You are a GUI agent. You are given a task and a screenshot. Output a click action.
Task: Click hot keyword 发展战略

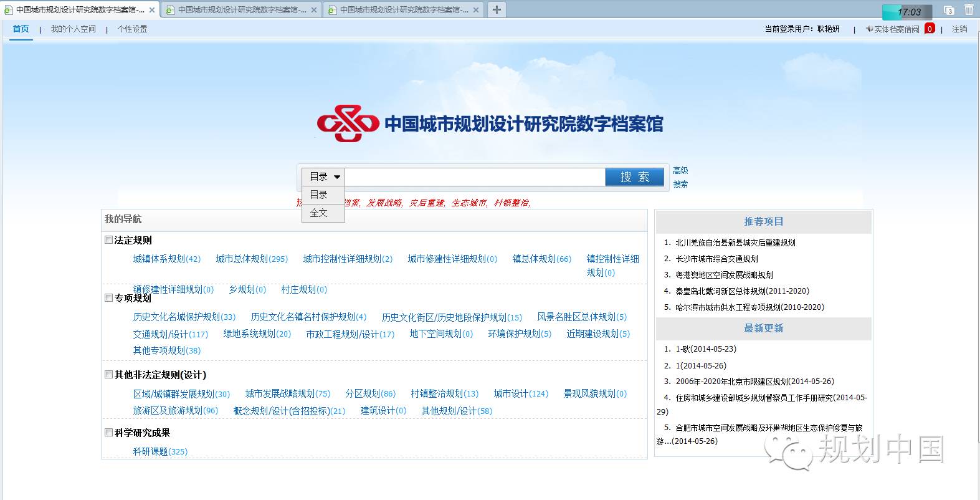click(384, 203)
